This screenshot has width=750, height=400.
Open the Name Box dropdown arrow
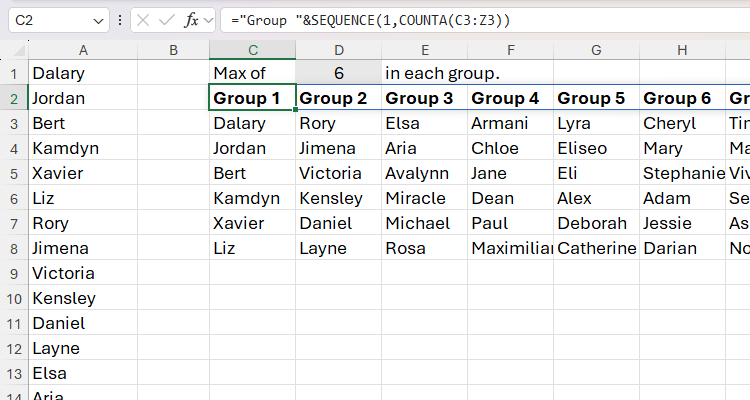point(98,20)
